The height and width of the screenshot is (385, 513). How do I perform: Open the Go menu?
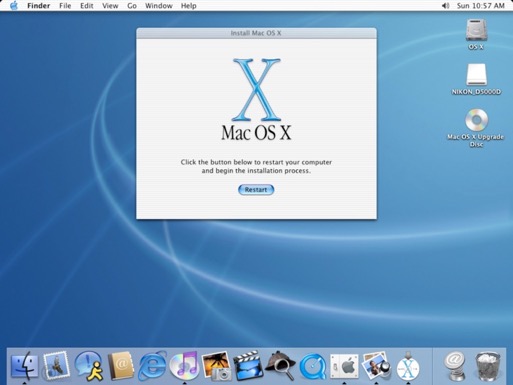point(132,6)
